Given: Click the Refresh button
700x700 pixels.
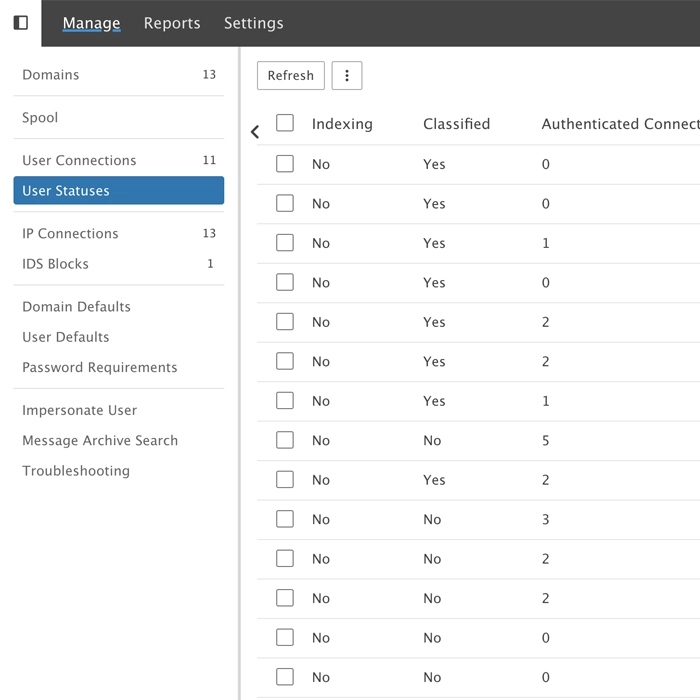Looking at the screenshot, I should tap(291, 75).
